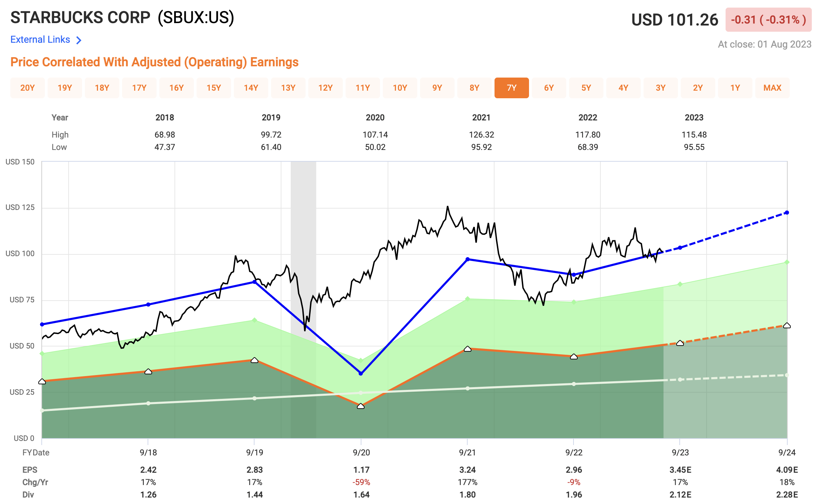
Task: Click the 2021 High value 126.32
Action: (x=481, y=135)
